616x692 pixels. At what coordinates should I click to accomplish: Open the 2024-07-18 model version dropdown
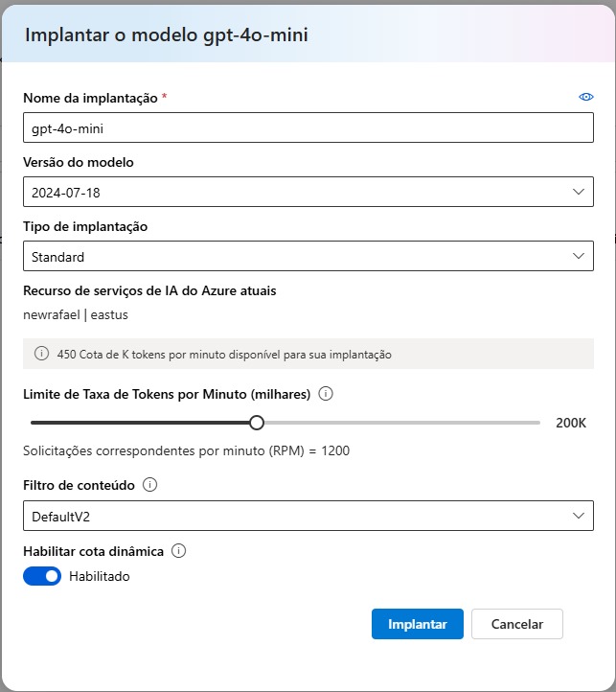pos(307,193)
